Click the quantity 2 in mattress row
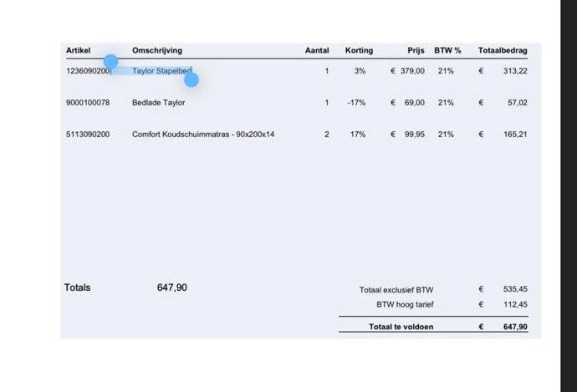The image size is (577, 392). [327, 135]
